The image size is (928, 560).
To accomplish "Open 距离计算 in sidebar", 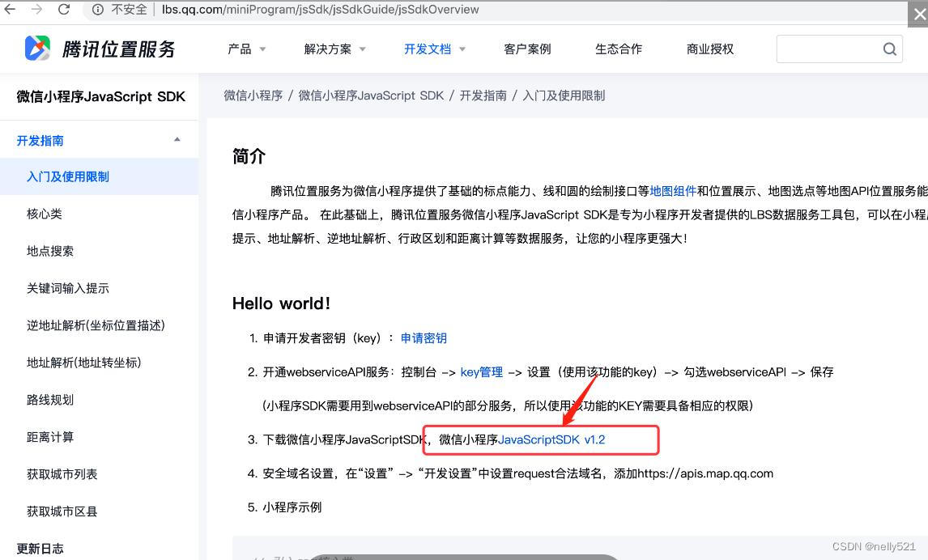I will [50, 437].
